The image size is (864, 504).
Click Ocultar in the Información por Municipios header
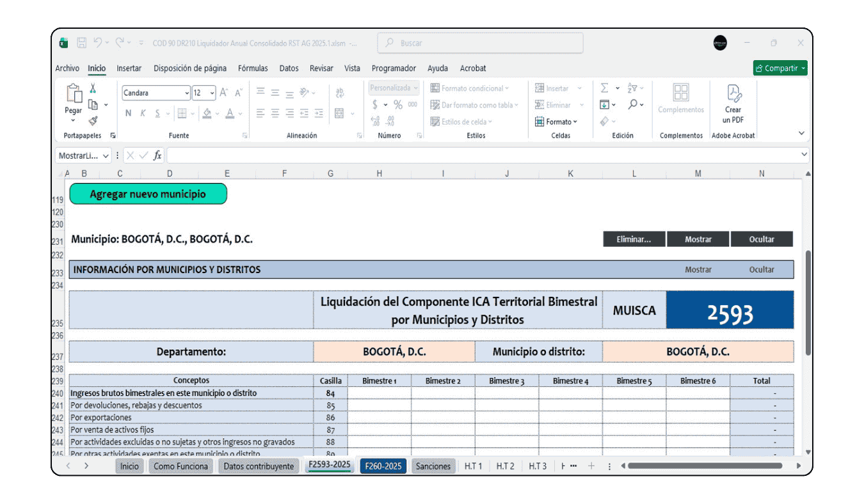pyautogui.click(x=762, y=269)
